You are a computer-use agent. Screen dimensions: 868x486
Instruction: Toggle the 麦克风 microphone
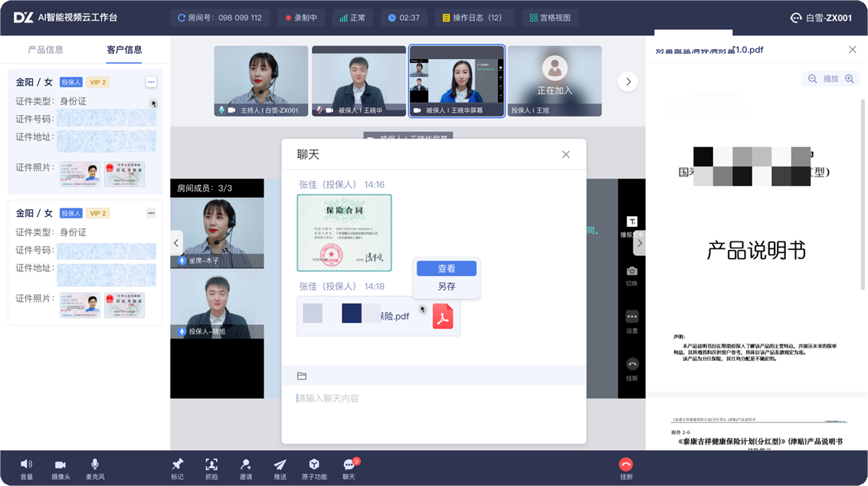pos(95,465)
